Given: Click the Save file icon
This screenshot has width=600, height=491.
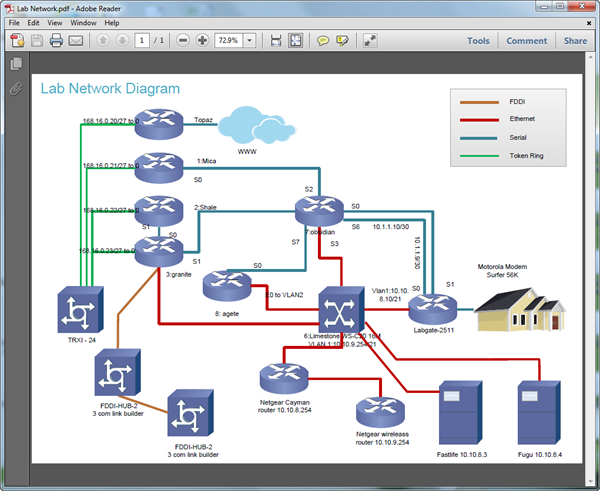Looking at the screenshot, I should [x=37, y=40].
